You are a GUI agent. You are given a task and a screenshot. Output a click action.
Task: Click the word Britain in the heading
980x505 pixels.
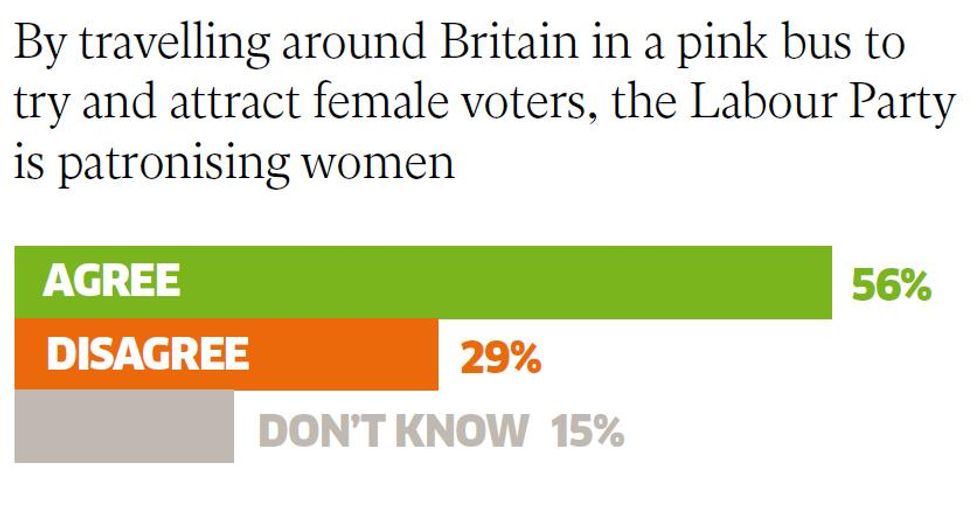(x=509, y=44)
